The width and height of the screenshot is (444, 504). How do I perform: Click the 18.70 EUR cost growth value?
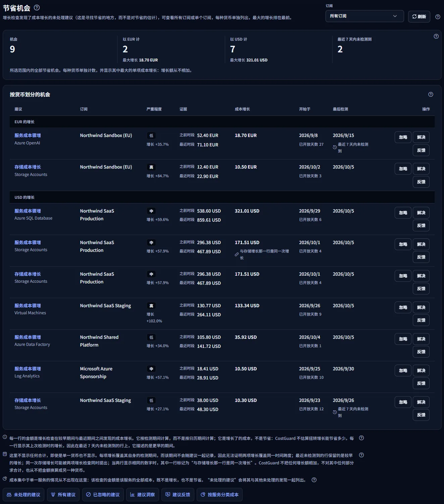coord(246,135)
